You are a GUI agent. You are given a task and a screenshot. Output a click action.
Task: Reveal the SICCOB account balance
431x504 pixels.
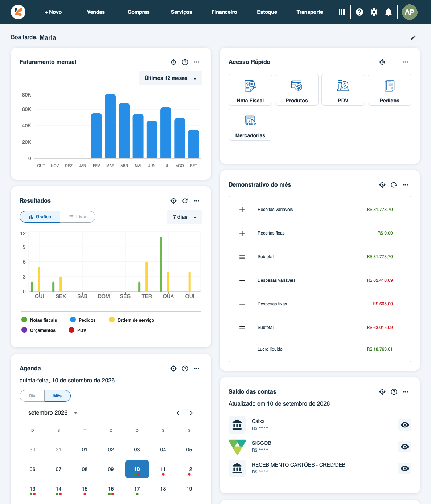coord(405,447)
